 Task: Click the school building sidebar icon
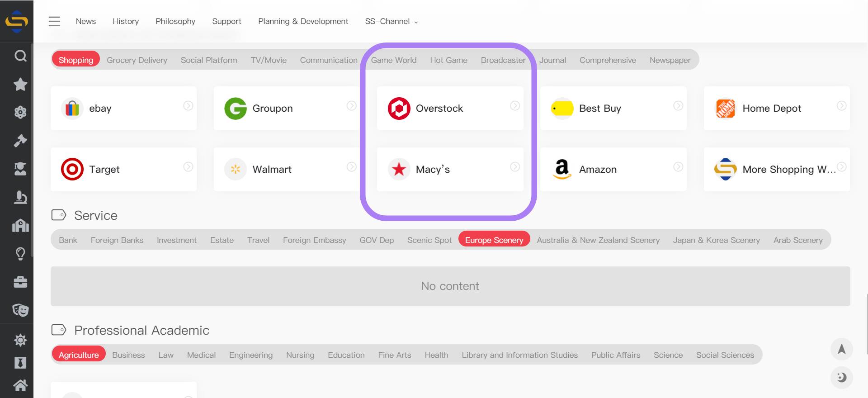pos(20,225)
